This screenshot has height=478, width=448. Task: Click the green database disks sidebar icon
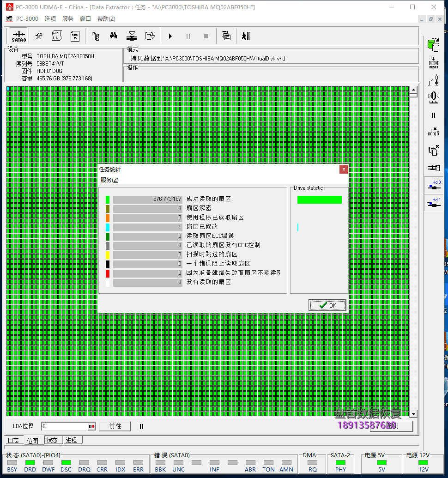point(433,45)
